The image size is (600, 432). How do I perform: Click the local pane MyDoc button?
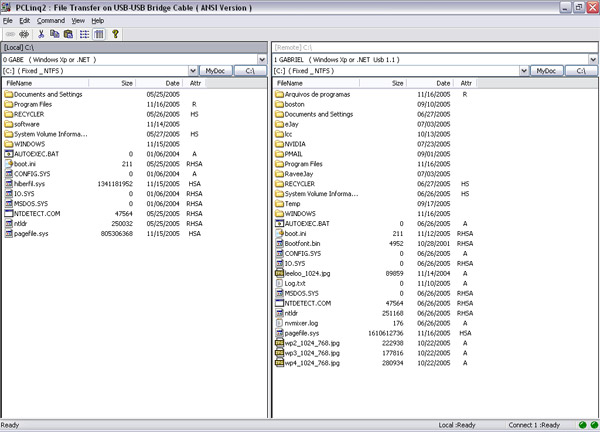tap(214, 71)
